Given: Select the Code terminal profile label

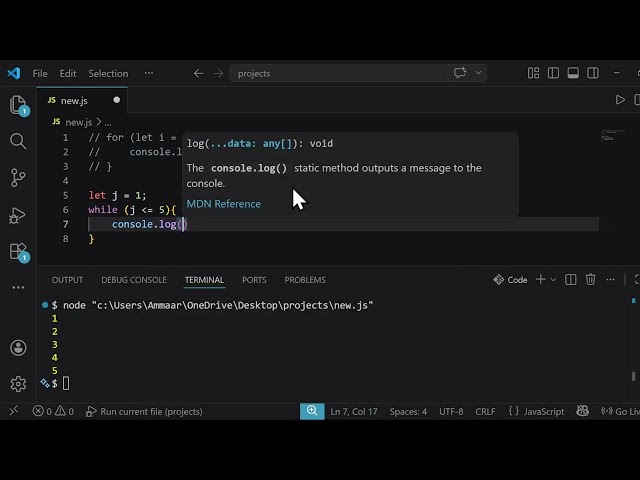Looking at the screenshot, I should pyautogui.click(x=510, y=280).
